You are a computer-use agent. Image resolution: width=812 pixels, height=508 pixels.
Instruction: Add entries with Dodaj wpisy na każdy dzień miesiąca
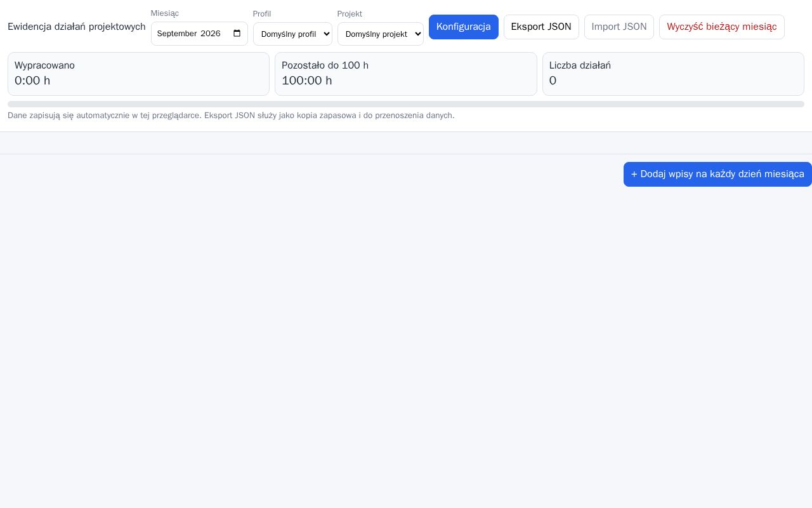pos(717,174)
